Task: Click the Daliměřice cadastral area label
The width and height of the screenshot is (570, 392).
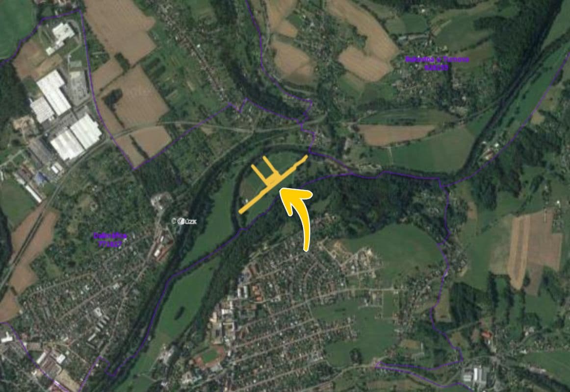Action: pos(110,236)
